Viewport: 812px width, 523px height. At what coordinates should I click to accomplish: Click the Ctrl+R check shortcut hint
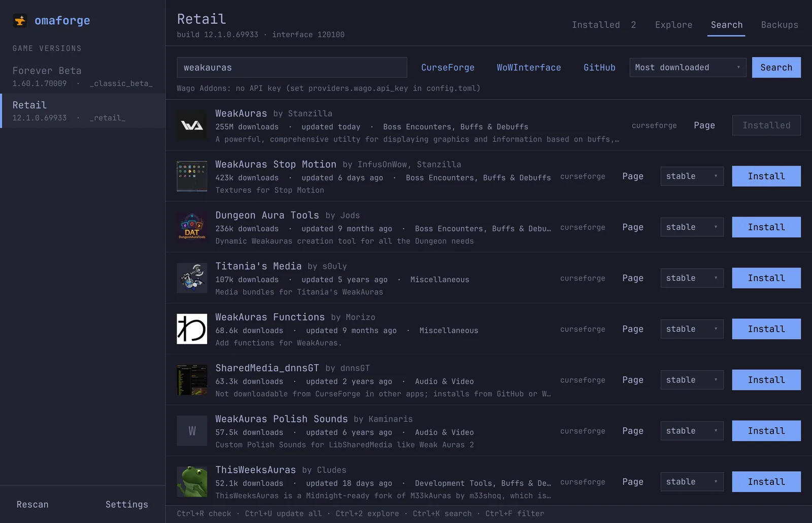pyautogui.click(x=204, y=513)
